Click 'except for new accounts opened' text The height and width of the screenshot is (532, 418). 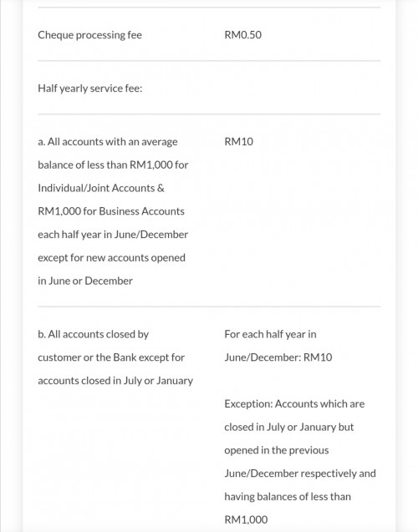[111, 258]
